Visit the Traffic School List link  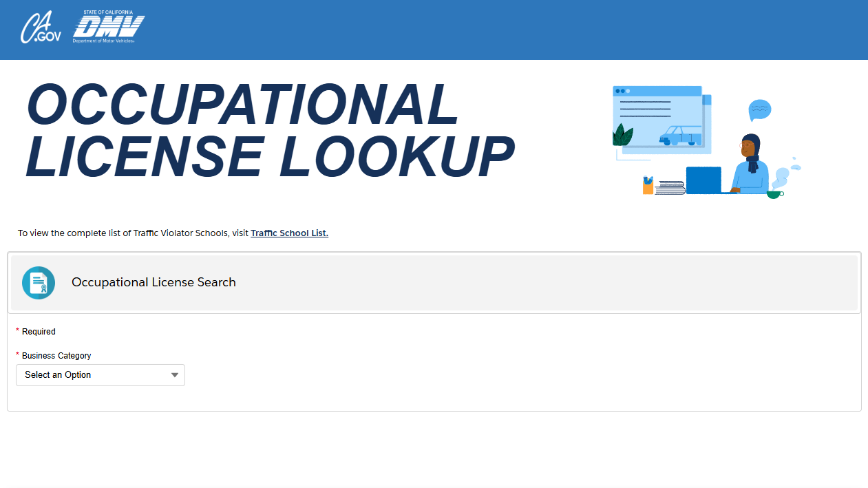tap(289, 233)
